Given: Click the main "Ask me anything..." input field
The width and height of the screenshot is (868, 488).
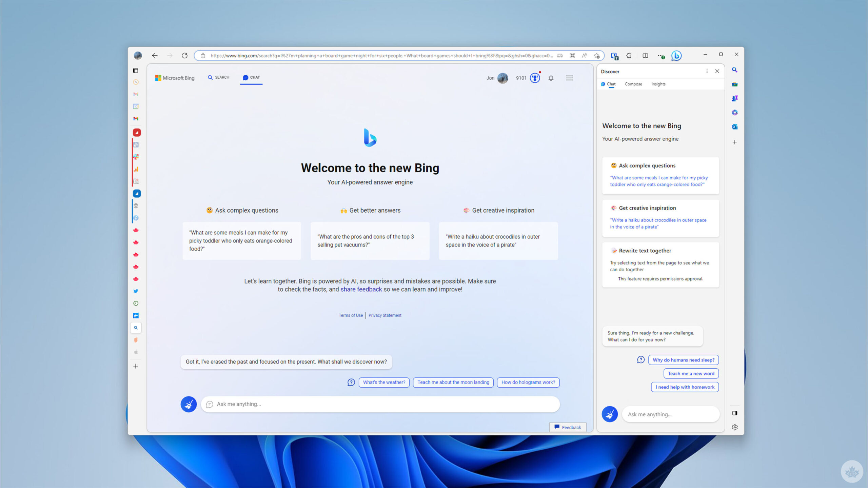Looking at the screenshot, I should (x=380, y=404).
